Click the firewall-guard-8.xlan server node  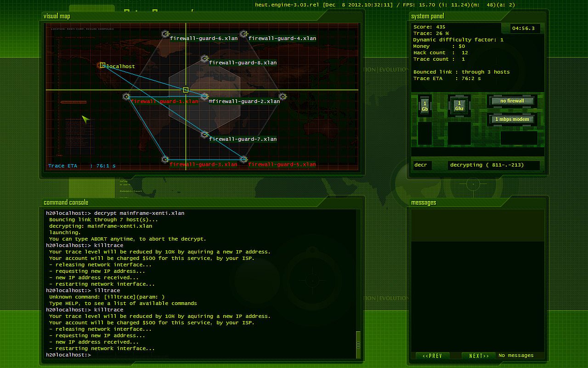click(x=204, y=59)
